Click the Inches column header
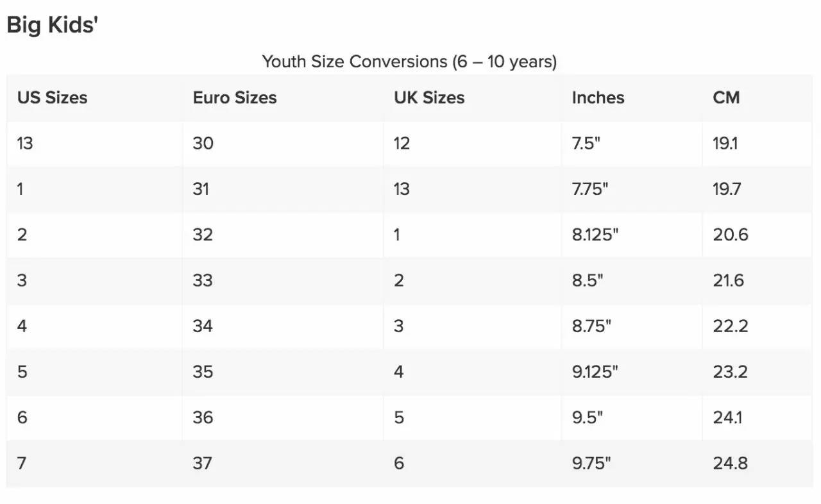The width and height of the screenshot is (821, 504). 598,97
